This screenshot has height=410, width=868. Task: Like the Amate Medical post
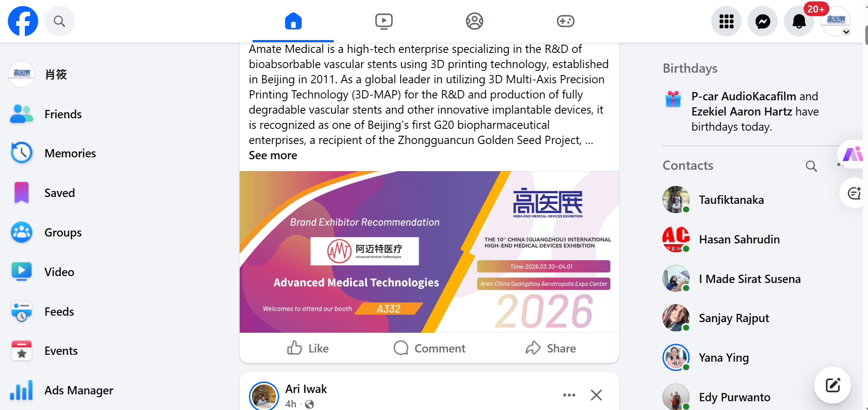[308, 348]
